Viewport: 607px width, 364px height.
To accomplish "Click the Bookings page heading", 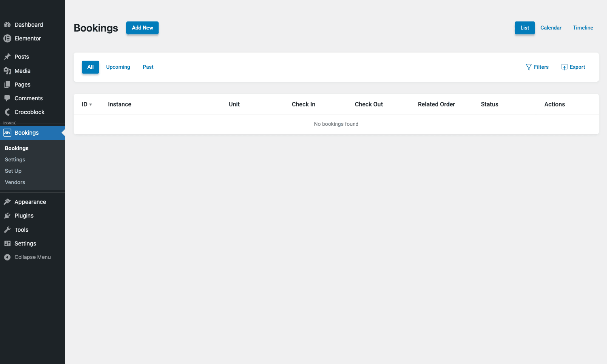I will pyautogui.click(x=96, y=28).
